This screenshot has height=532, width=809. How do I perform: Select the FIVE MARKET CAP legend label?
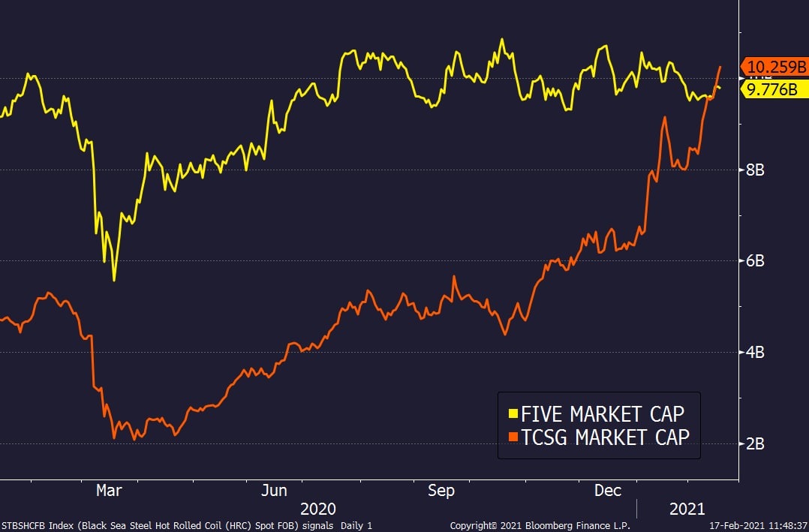pyautogui.click(x=603, y=414)
